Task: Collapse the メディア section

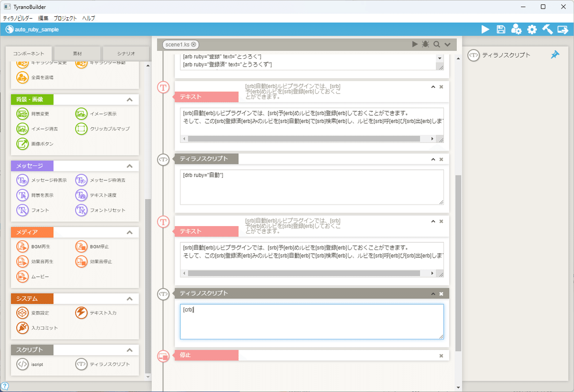Action: point(129,232)
